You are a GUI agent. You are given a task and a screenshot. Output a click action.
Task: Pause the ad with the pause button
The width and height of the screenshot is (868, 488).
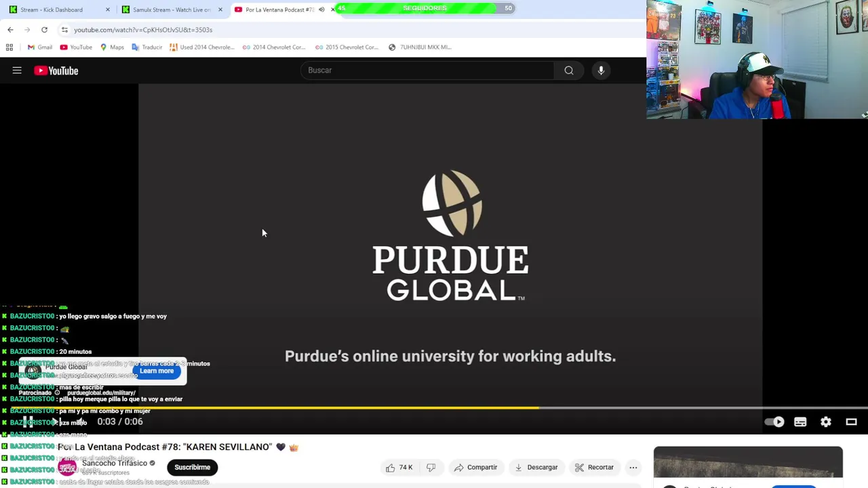(27, 422)
